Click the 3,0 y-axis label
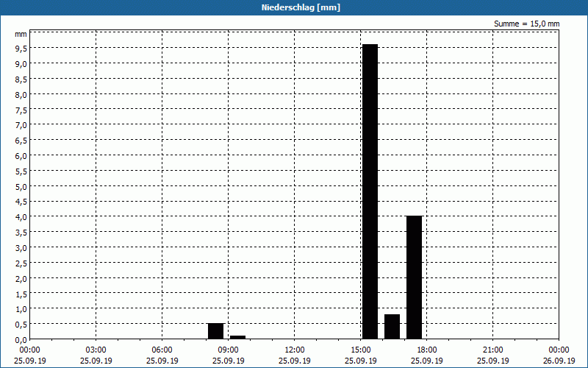Screen dimensions: 588x368 coord(21,248)
